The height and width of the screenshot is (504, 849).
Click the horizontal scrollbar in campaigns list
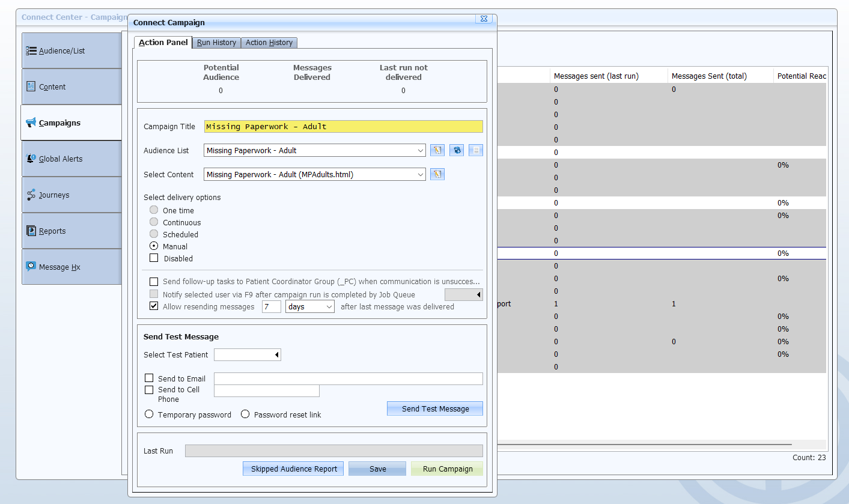click(645, 445)
